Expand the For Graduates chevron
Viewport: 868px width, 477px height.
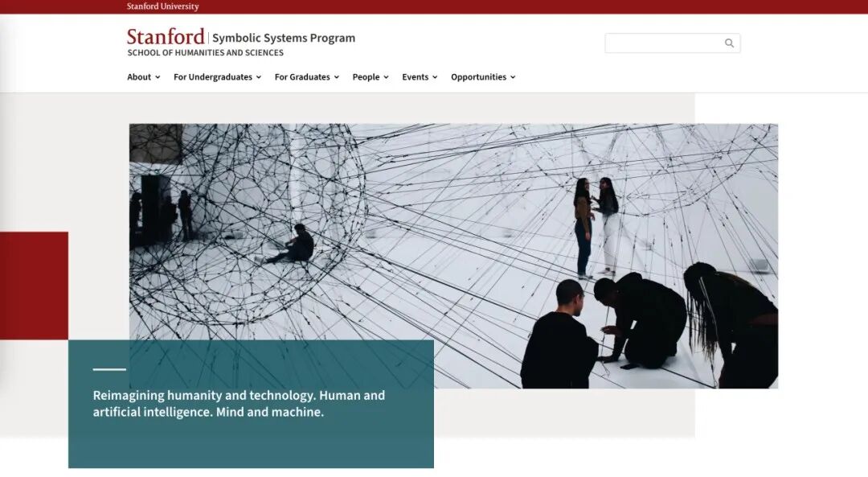[336, 77]
